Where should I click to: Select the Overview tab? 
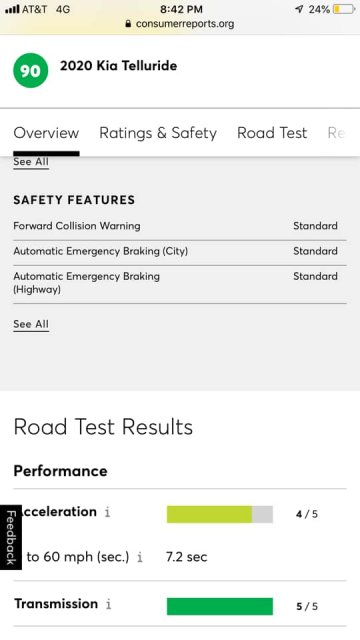pos(46,133)
